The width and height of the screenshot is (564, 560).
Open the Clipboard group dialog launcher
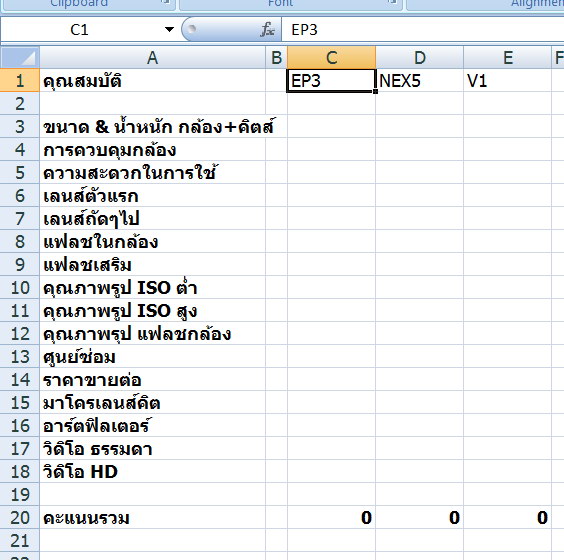tap(165, 2)
